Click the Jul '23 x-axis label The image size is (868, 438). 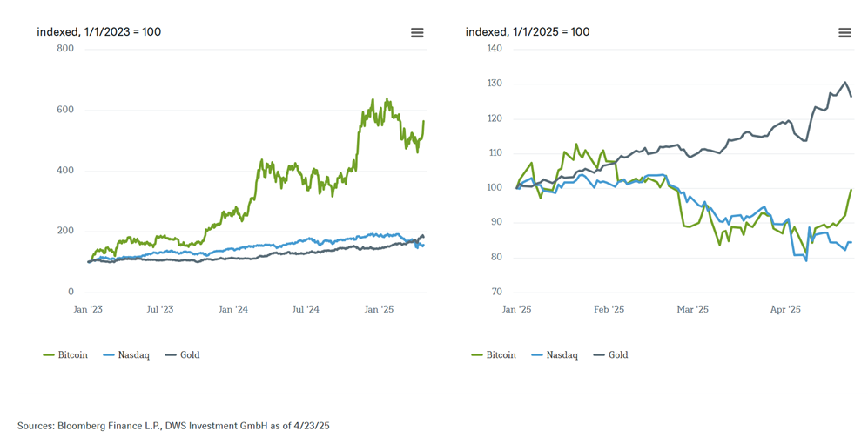click(x=159, y=309)
